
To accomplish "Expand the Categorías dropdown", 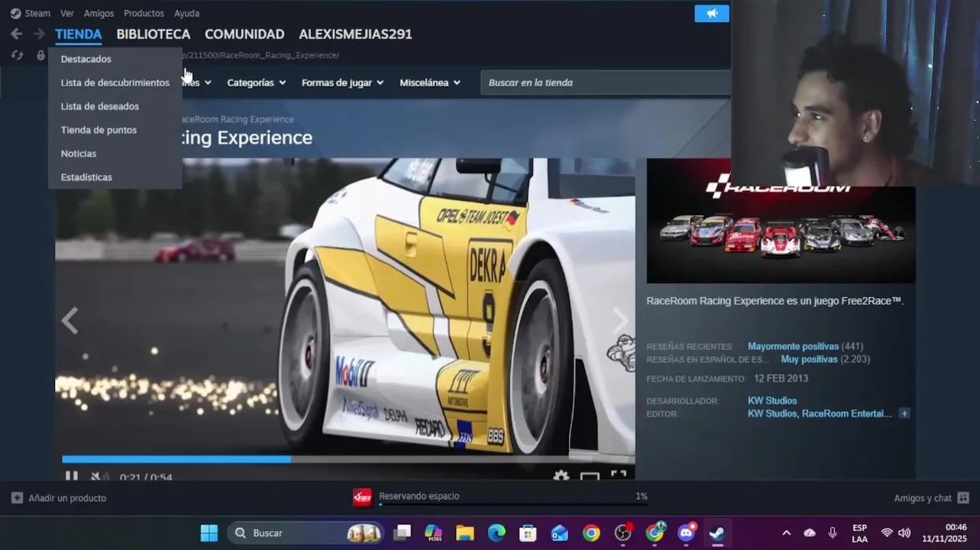I will pyautogui.click(x=257, y=82).
